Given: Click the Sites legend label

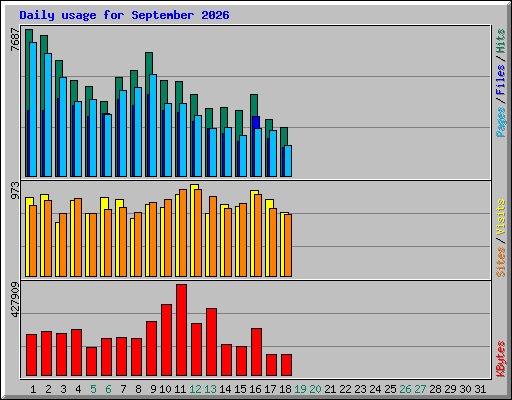Looking at the screenshot, I should pos(501,262).
